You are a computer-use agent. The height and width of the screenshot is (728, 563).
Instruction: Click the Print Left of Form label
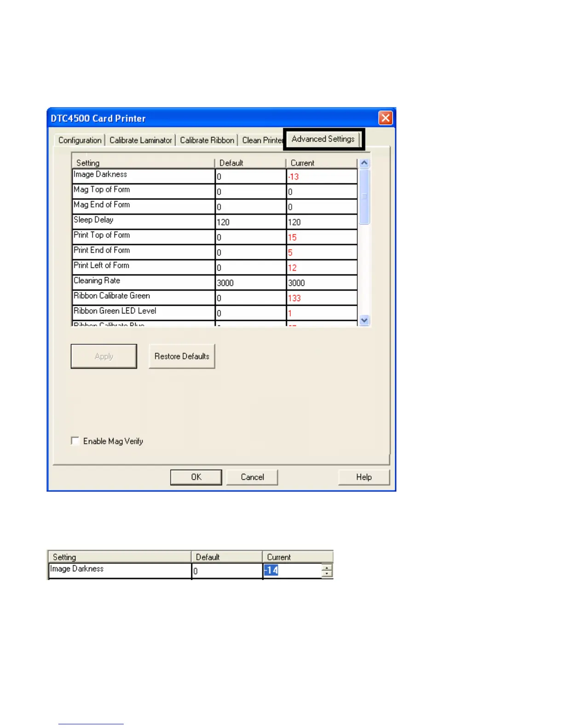tap(101, 266)
